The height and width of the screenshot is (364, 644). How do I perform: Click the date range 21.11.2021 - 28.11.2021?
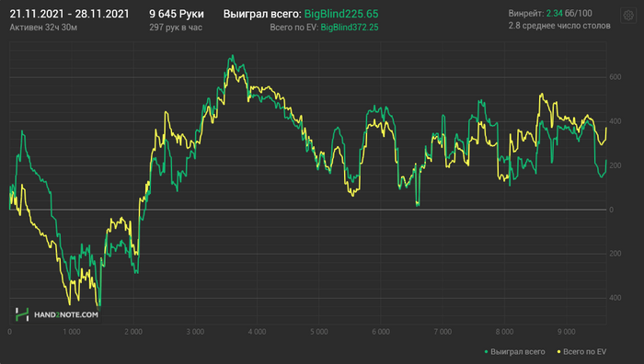(69, 14)
